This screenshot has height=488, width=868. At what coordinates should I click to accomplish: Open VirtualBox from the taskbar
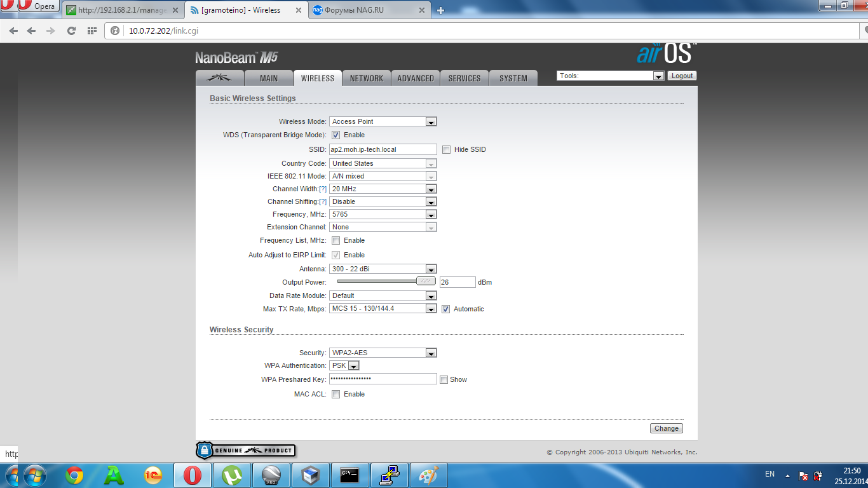311,475
